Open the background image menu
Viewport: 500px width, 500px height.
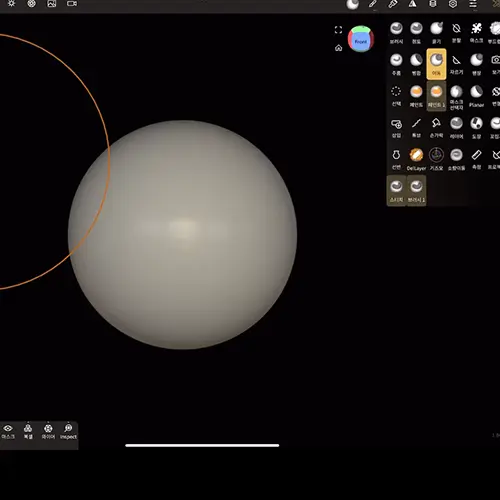click(x=51, y=4)
